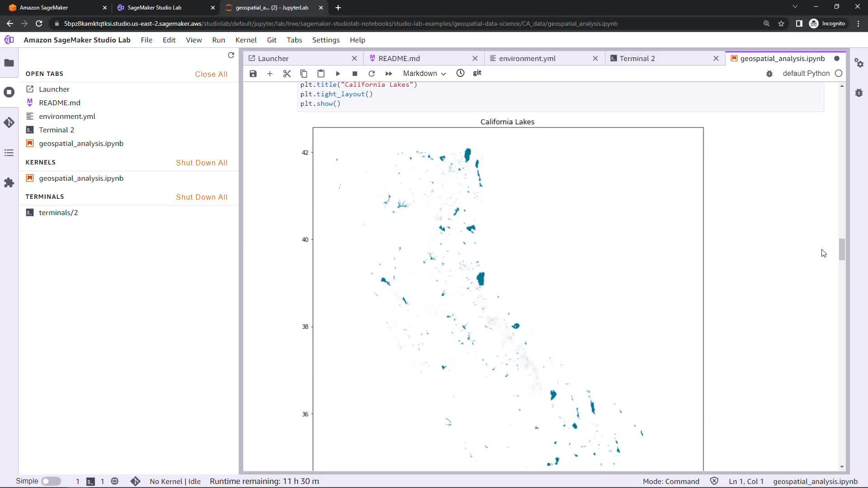Image resolution: width=868 pixels, height=488 pixels.
Task: Run the selected cell with play icon
Action: pos(338,74)
